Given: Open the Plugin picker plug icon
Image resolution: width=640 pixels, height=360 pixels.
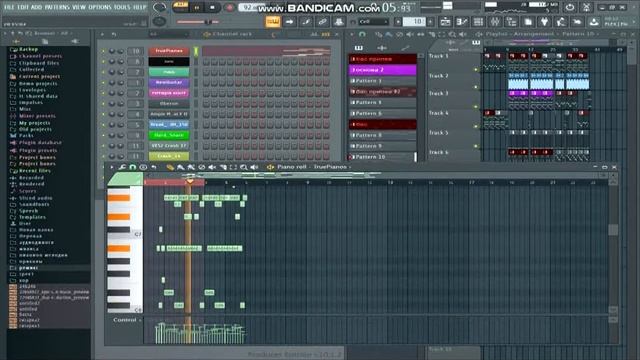Looking at the screenshot, I should pyautogui.click(x=544, y=22).
